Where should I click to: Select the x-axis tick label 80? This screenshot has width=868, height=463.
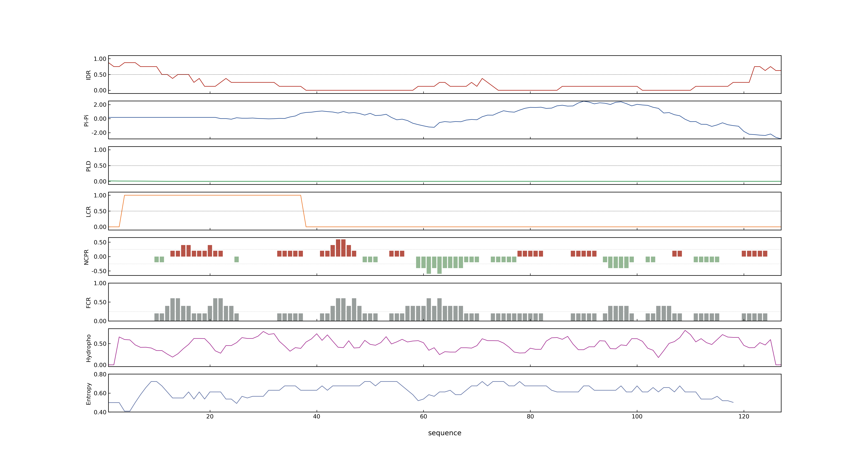[530, 416]
